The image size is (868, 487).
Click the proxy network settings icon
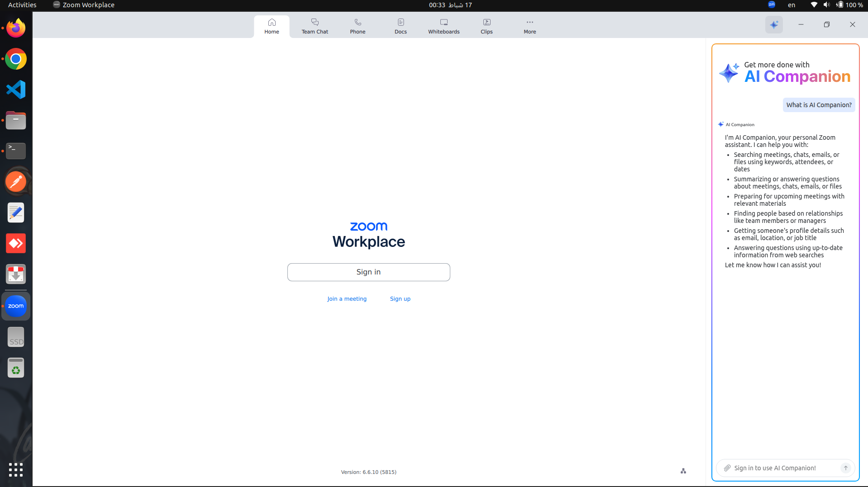click(683, 471)
